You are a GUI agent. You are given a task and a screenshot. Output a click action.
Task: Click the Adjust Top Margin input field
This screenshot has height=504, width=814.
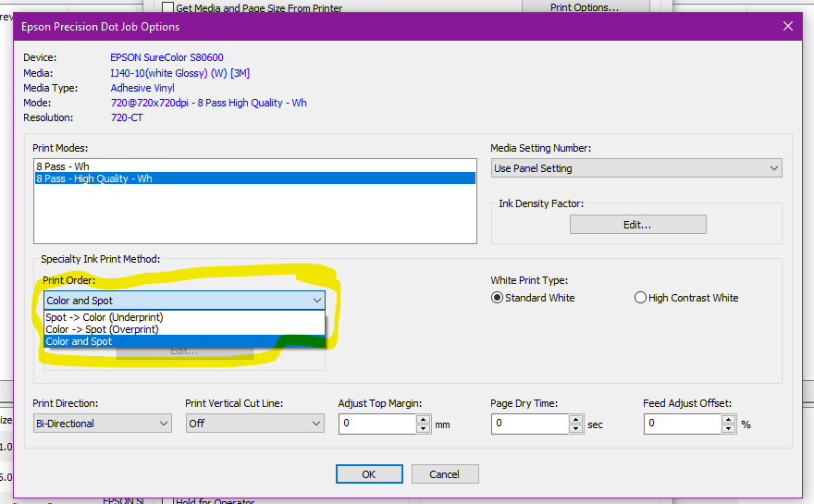[378, 424]
